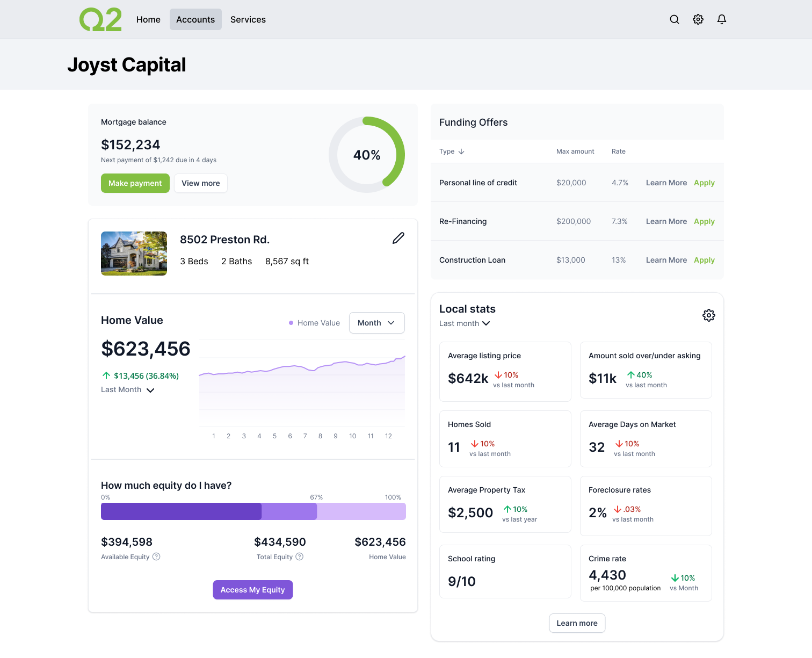Expand Last month in Local stats
This screenshot has height=658, width=812.
tap(465, 323)
